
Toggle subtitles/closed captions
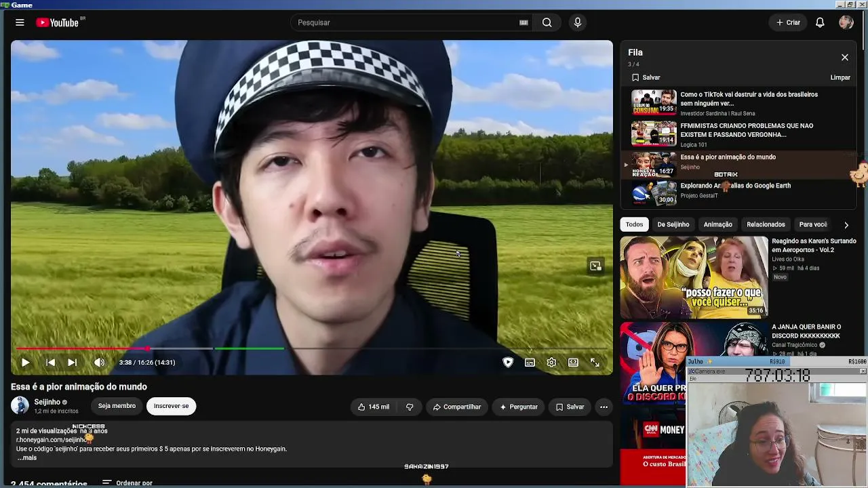point(530,363)
